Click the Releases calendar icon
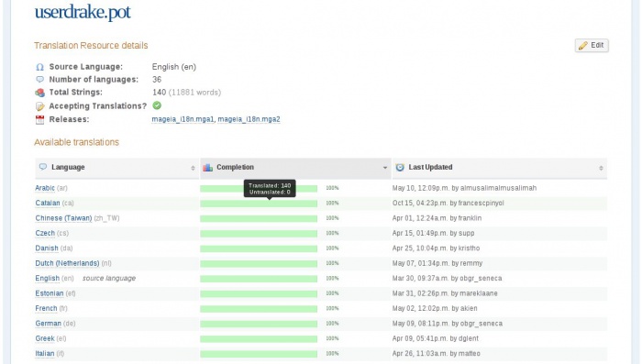The image size is (642, 364). point(39,119)
